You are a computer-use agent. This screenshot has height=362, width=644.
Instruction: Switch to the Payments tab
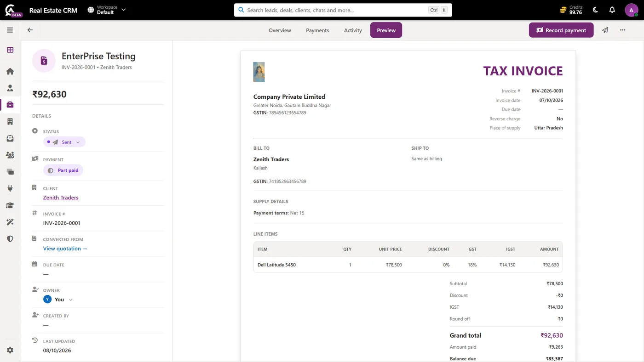[317, 30]
